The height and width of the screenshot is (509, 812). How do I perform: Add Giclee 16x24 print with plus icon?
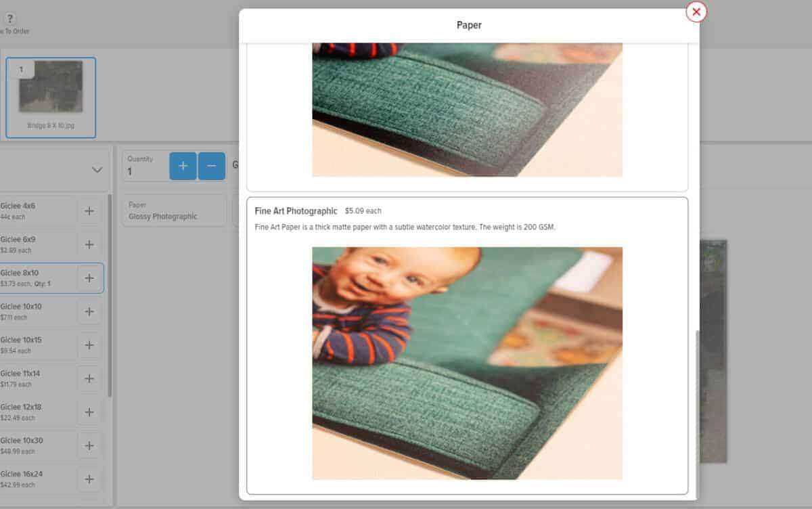pos(89,479)
